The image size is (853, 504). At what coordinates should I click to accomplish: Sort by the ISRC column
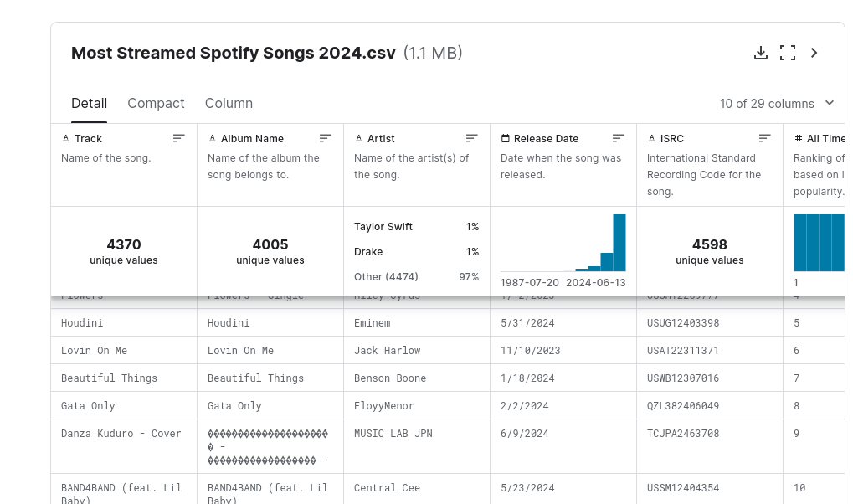(765, 138)
